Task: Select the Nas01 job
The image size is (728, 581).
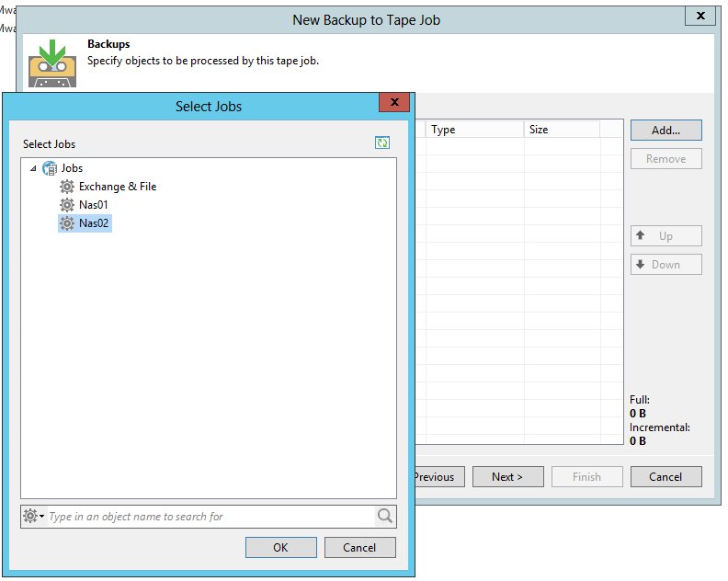Action: [94, 205]
